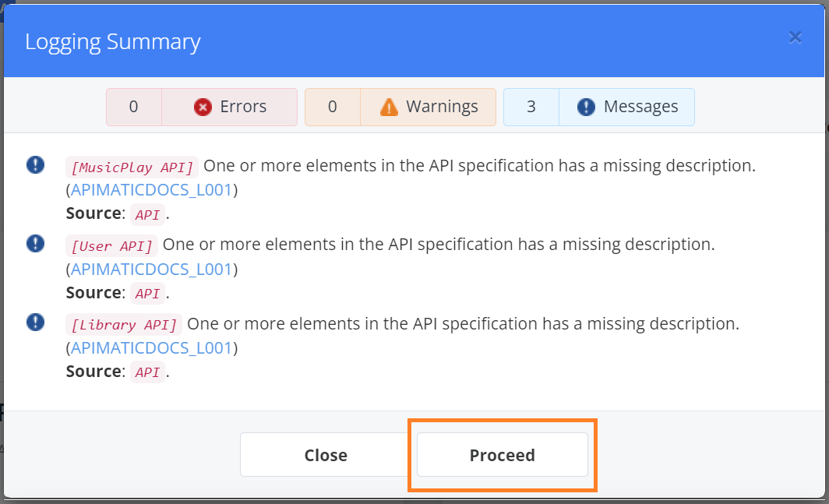
Task: Click the zero count on the Errors badge
Action: (x=133, y=106)
